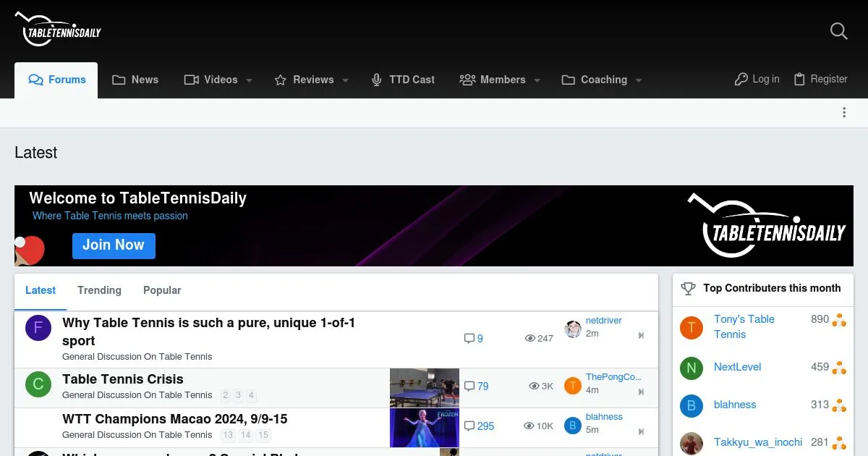Switch to the Popular tab

point(162,290)
